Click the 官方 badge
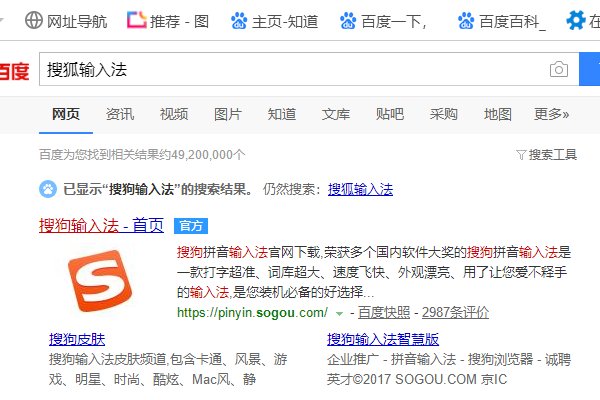Viewport: 600px width, 400px height. 191,226
